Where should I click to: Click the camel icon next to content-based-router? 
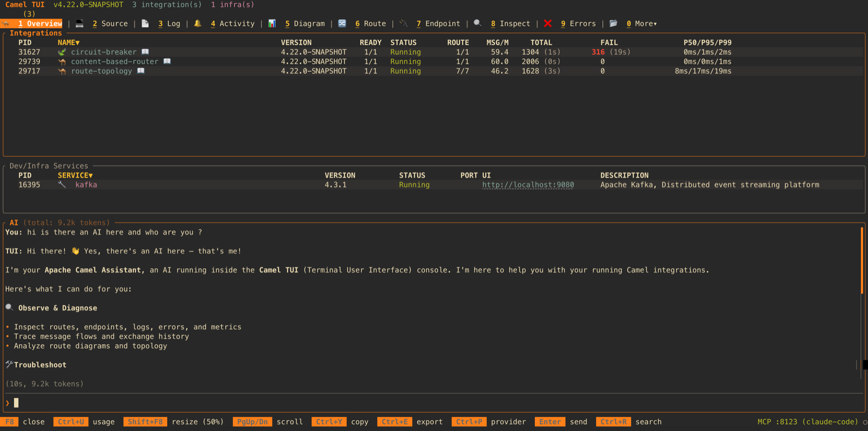click(62, 61)
